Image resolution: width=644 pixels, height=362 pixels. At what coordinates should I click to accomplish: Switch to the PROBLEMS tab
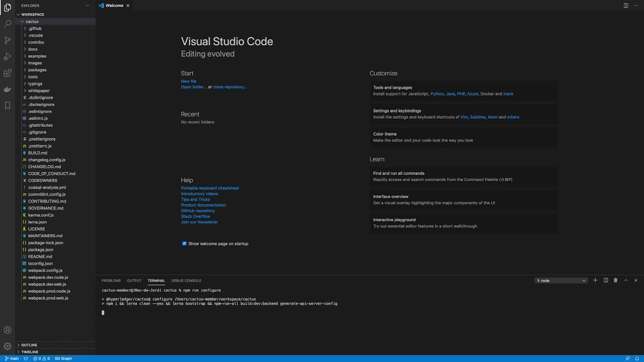pyautogui.click(x=111, y=281)
